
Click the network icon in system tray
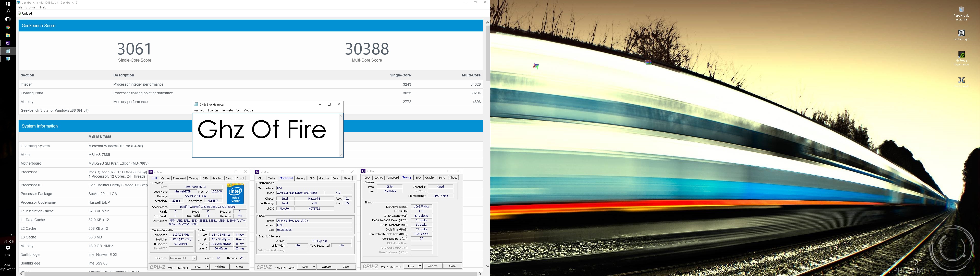(x=5, y=242)
